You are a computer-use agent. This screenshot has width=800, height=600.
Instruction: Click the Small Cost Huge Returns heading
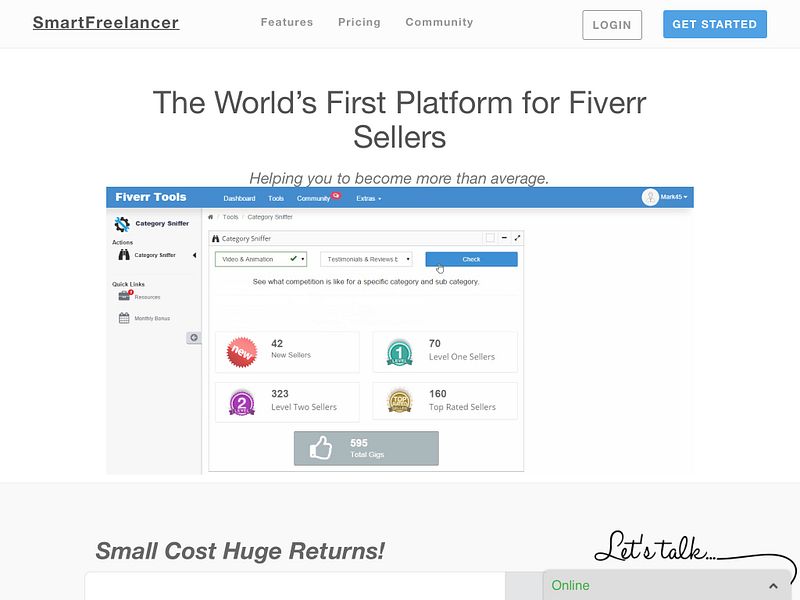pyautogui.click(x=240, y=551)
